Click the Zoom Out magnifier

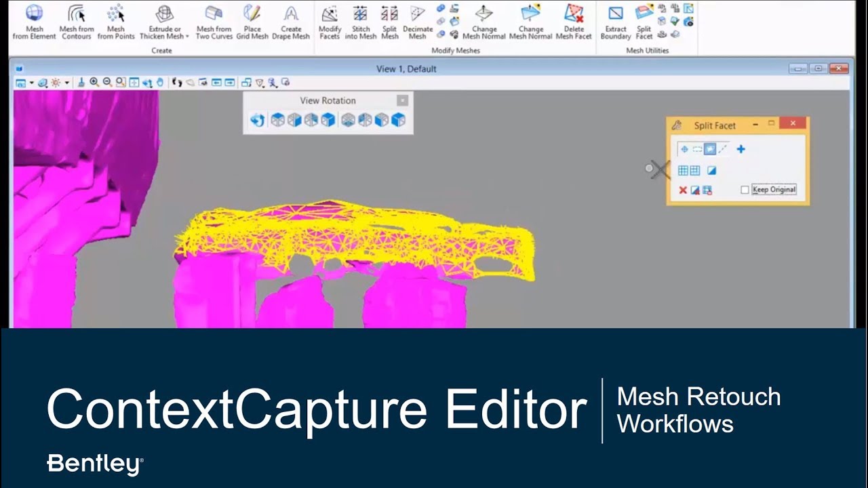[107, 83]
